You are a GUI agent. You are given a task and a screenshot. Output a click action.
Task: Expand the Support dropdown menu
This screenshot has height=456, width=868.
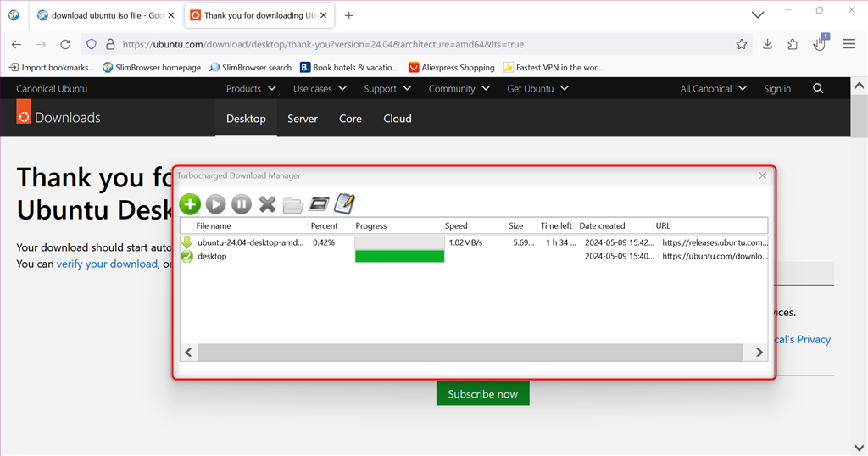click(x=387, y=88)
